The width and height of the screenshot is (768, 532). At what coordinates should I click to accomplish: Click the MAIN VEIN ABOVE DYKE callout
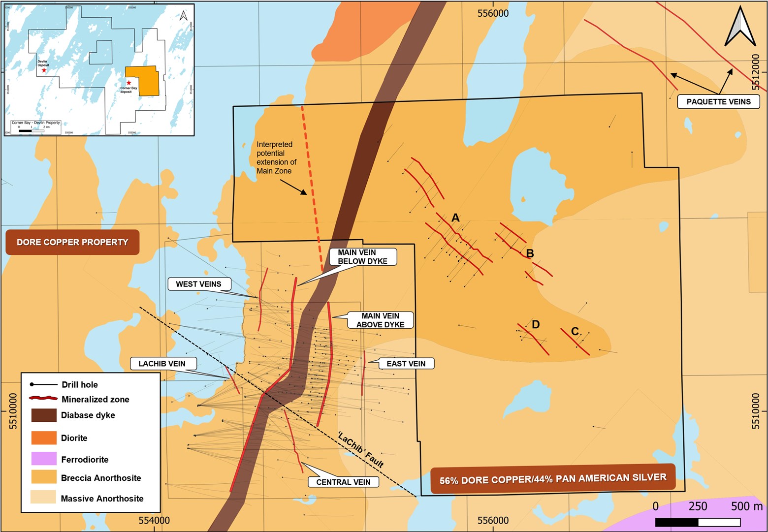point(380,320)
